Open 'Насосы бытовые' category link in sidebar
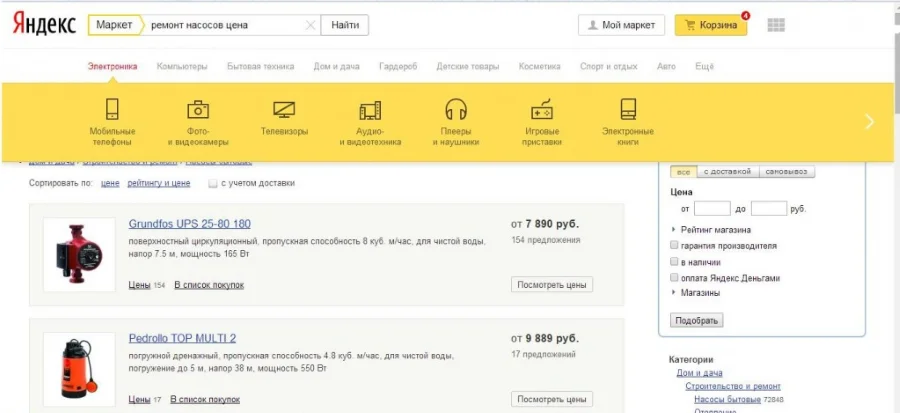The height and width of the screenshot is (413, 900). (x=727, y=400)
